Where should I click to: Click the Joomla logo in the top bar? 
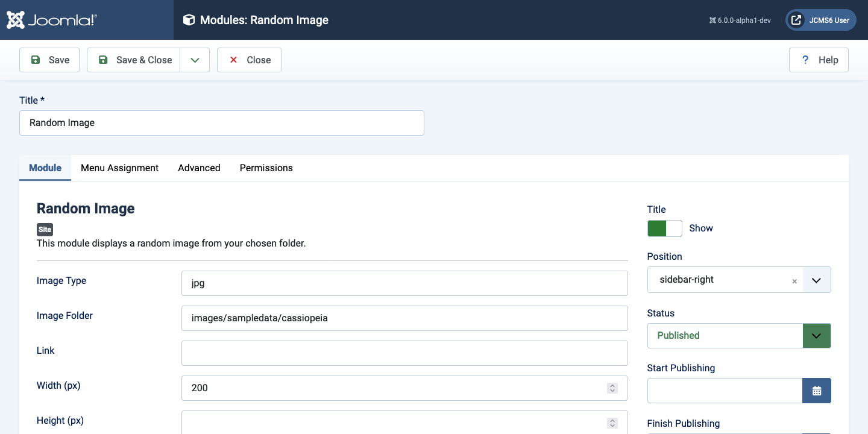51,19
